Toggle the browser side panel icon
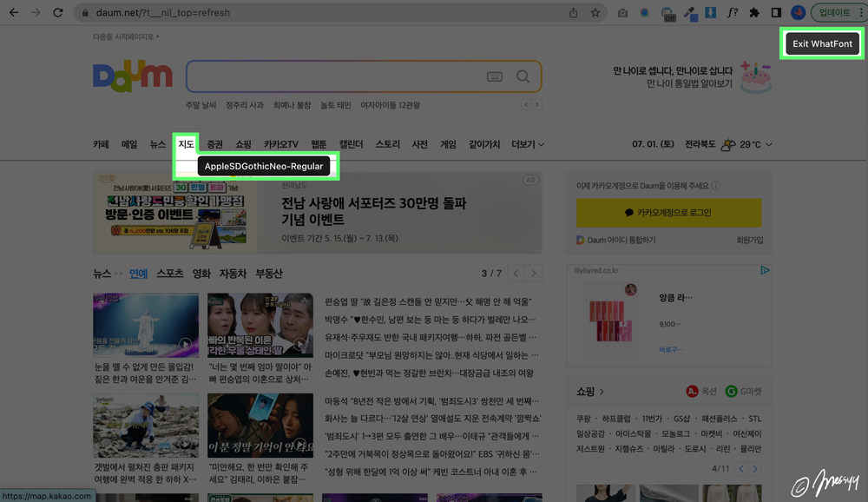The width and height of the screenshot is (868, 502). (x=776, y=12)
